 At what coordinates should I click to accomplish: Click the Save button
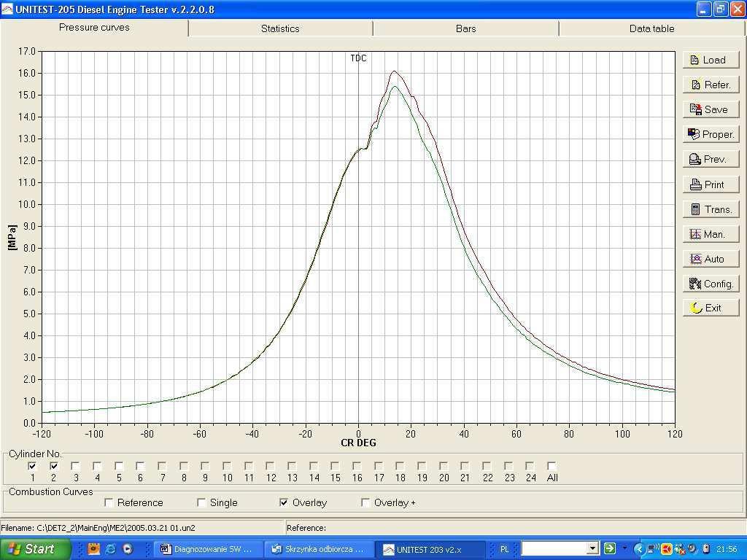coord(711,109)
